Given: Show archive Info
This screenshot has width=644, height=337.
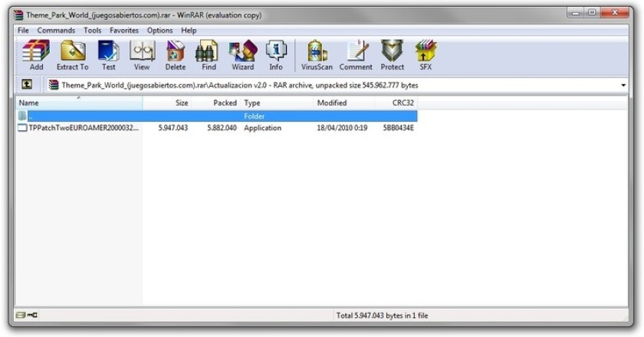Looking at the screenshot, I should click(276, 55).
